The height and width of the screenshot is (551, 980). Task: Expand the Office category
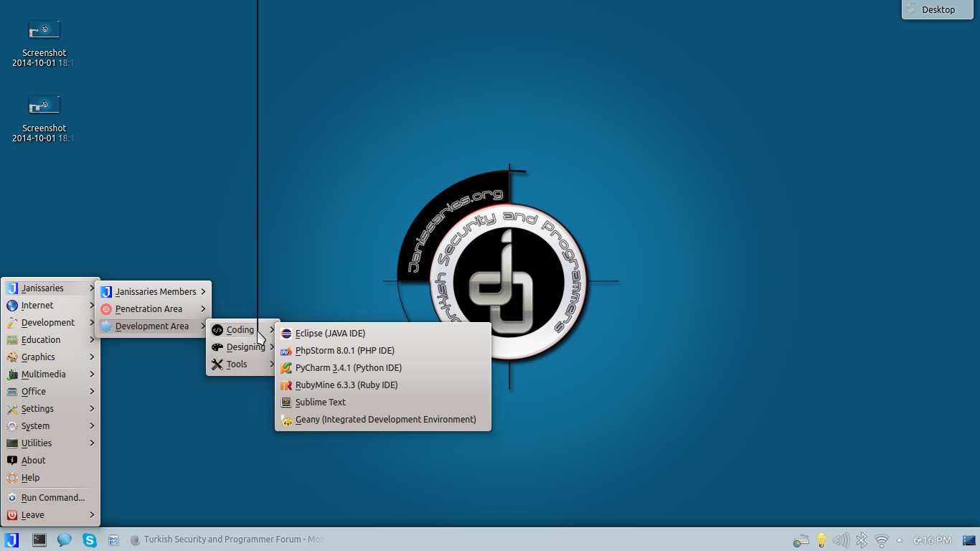[x=51, y=392]
